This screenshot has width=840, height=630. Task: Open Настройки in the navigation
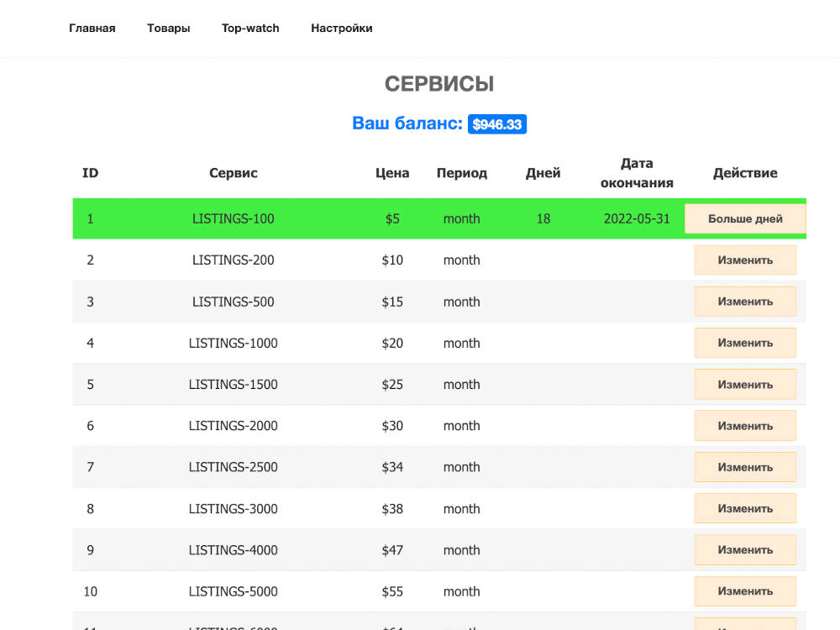click(342, 29)
